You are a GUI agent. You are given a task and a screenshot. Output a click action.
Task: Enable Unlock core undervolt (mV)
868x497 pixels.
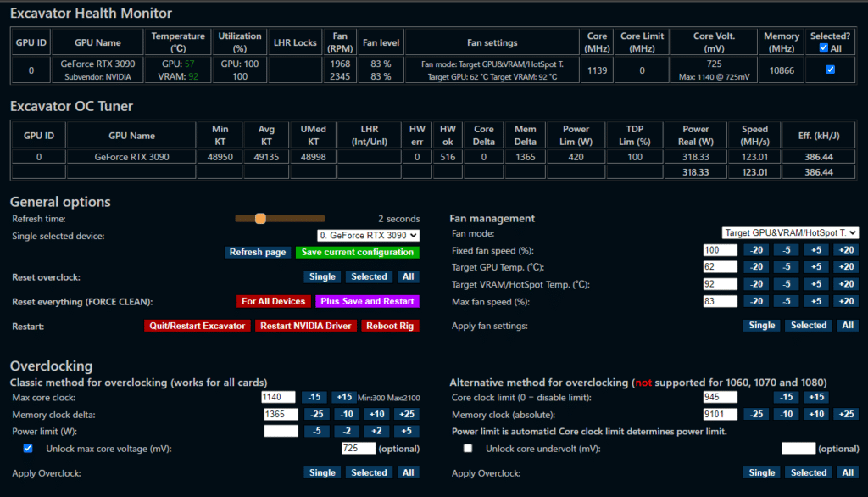(x=468, y=449)
